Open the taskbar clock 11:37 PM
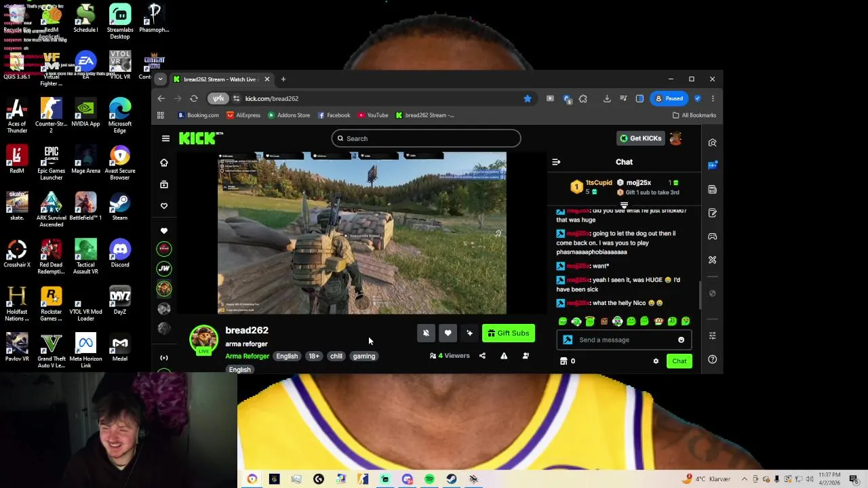The width and height of the screenshot is (868, 488). 829,479
